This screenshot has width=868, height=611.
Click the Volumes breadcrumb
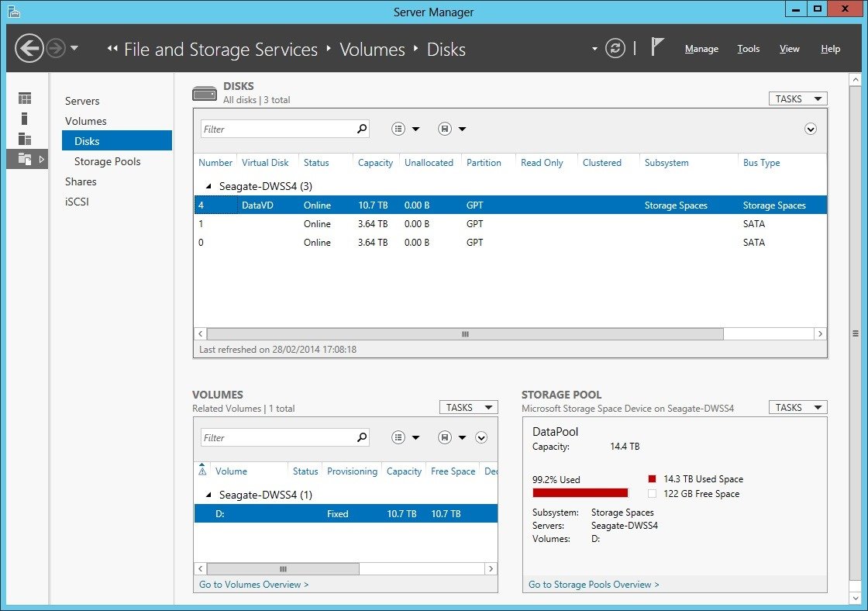point(372,50)
